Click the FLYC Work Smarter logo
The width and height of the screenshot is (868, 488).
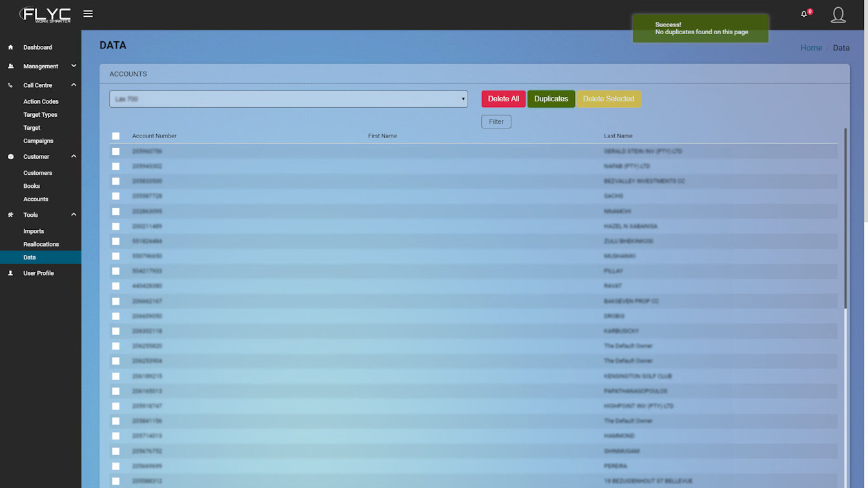[45, 15]
